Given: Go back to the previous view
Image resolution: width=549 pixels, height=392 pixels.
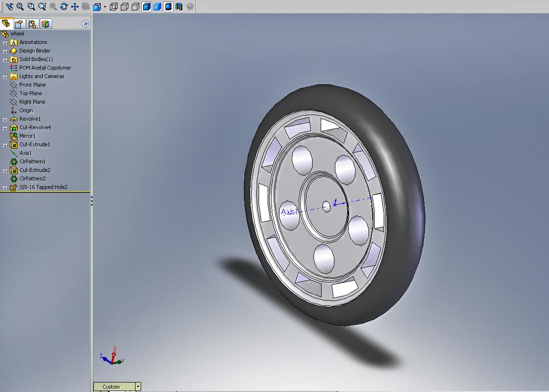Looking at the screenshot, I should 9,6.
